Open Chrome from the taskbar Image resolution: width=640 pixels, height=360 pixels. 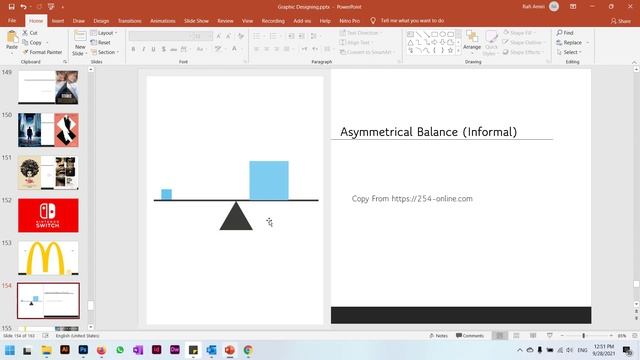tap(248, 350)
